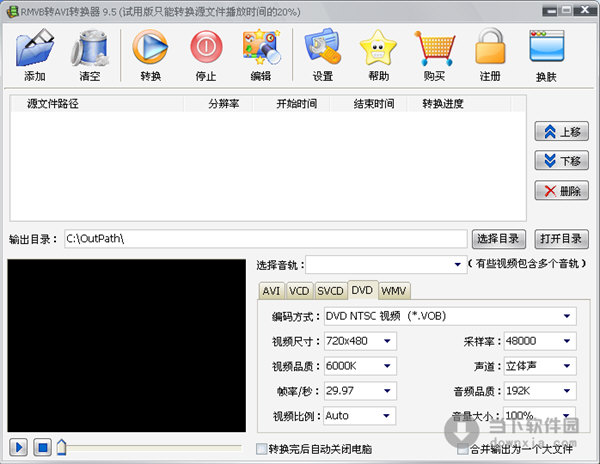Open the 采样率 48000 dropdown
The height and width of the screenshot is (464, 600).
pos(540,341)
